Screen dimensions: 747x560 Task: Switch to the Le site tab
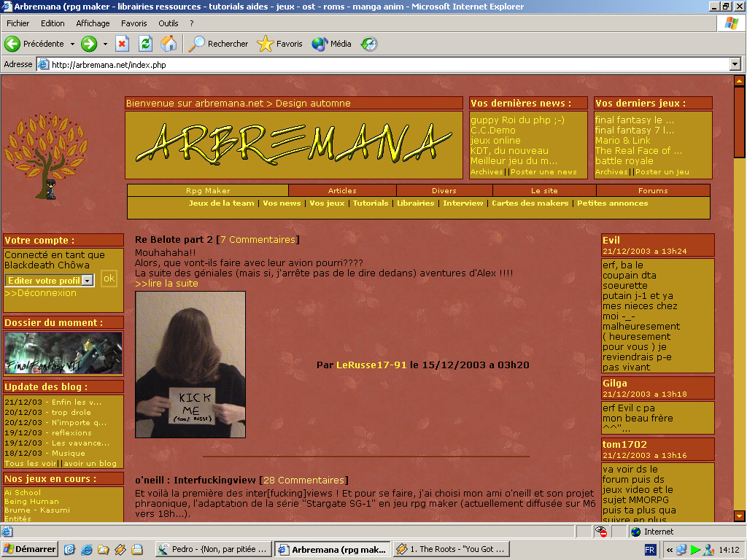[x=544, y=190]
